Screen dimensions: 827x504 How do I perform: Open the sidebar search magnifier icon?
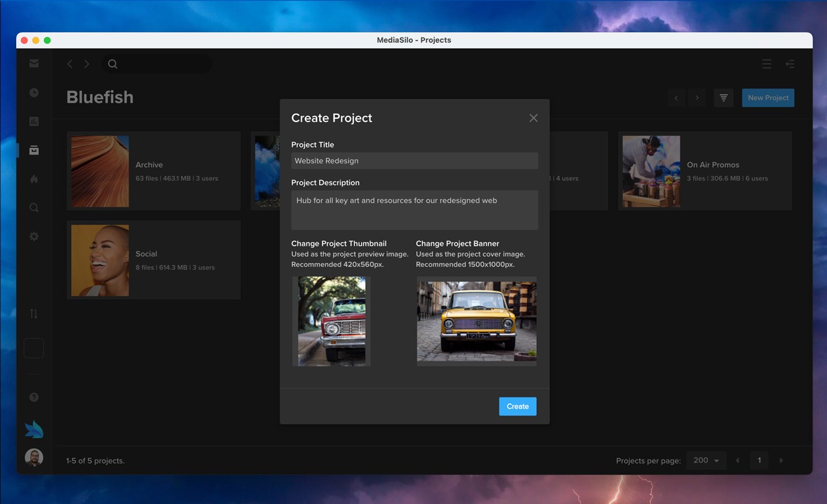click(x=34, y=207)
